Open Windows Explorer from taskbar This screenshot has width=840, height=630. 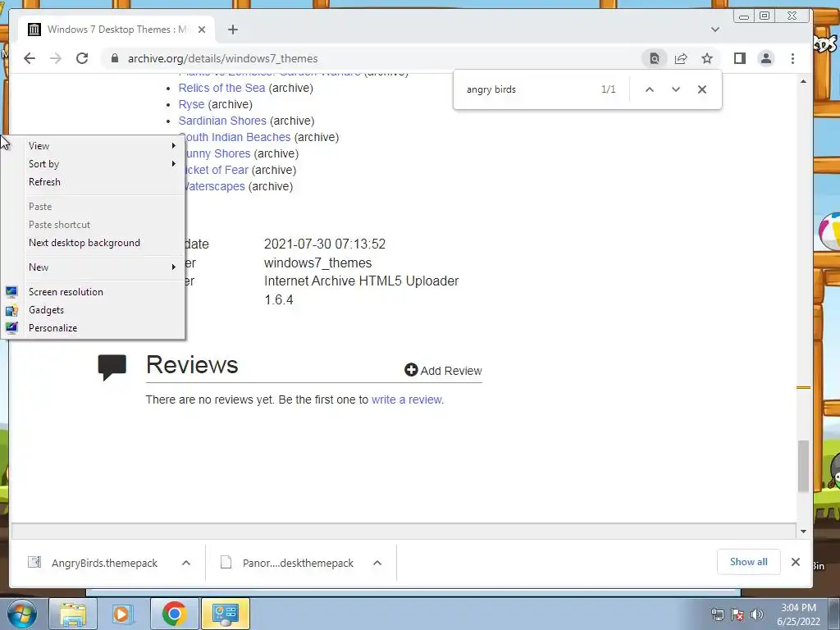pyautogui.click(x=73, y=614)
